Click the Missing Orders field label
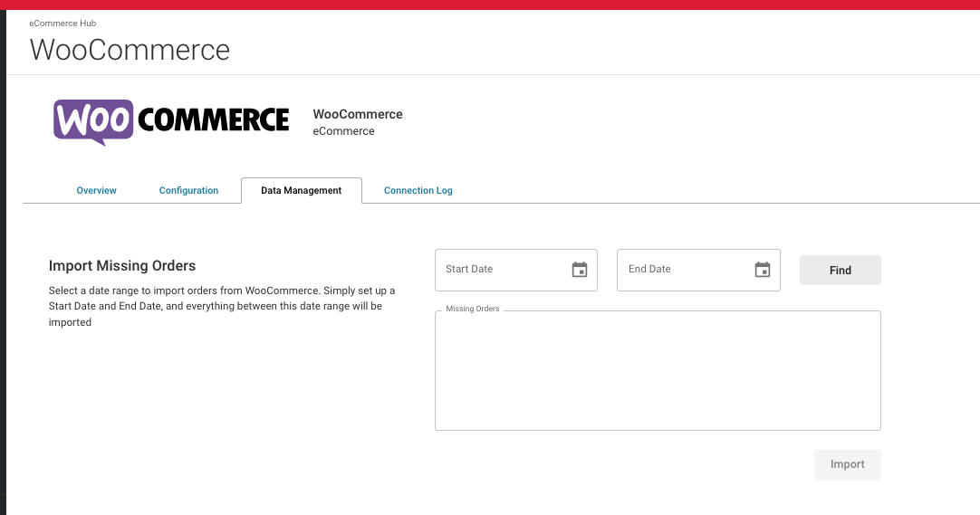This screenshot has height=515, width=980. (473, 309)
